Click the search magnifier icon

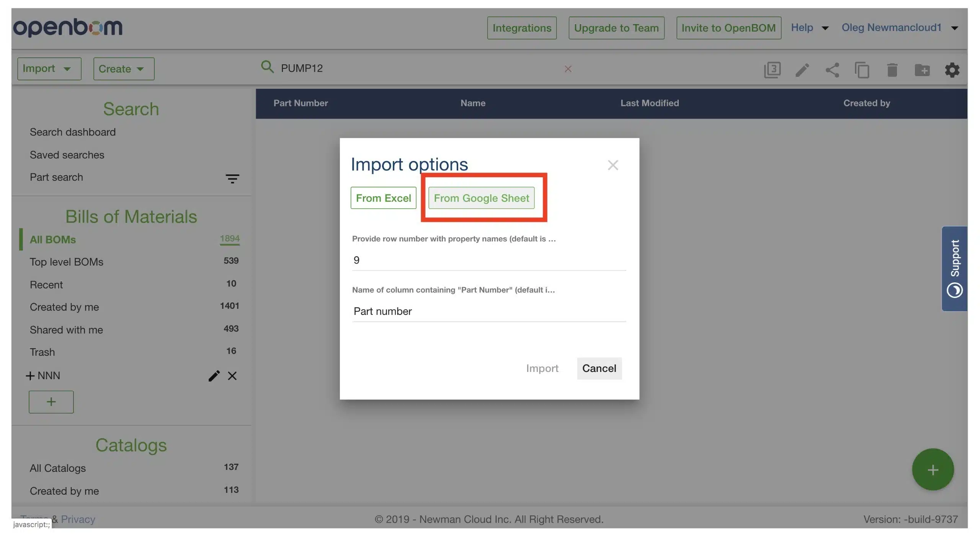click(267, 67)
